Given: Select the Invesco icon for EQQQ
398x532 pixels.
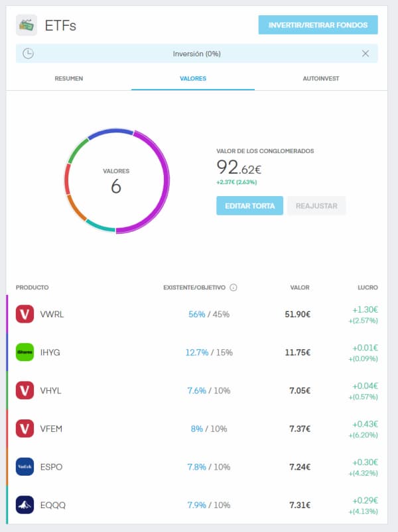Looking at the screenshot, I should tap(25, 505).
